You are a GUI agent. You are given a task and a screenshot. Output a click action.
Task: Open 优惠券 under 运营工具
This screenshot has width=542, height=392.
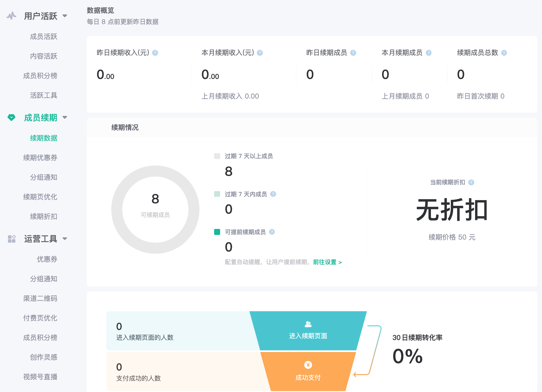47,259
